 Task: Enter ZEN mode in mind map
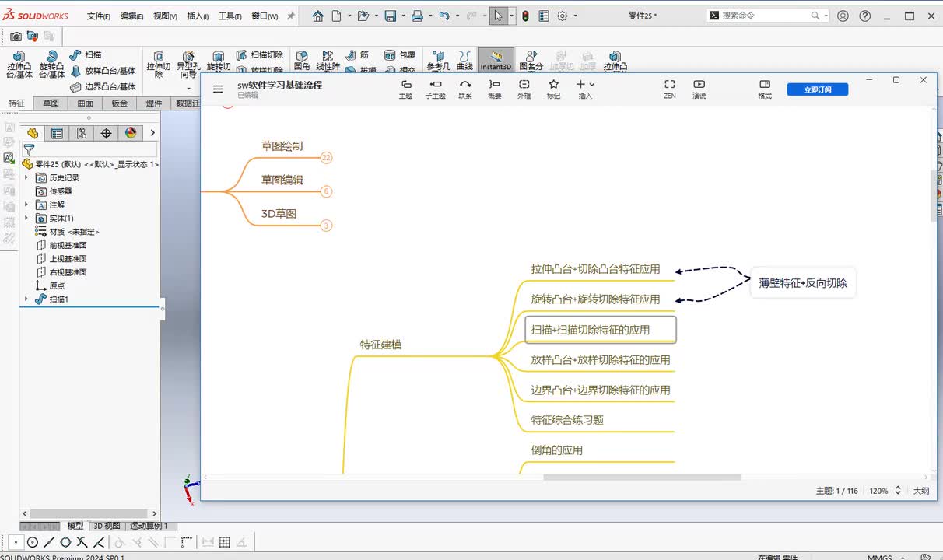[x=669, y=89]
